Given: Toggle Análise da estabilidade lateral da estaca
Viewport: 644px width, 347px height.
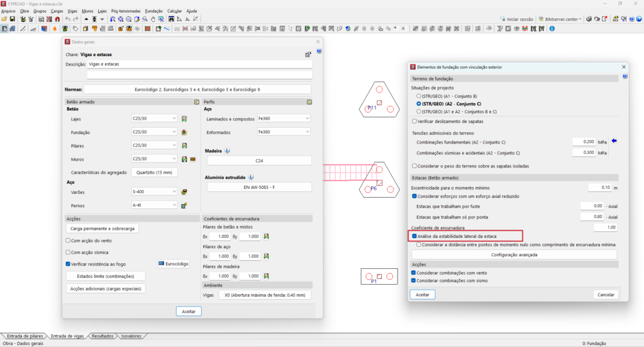Looking at the screenshot, I should pyautogui.click(x=414, y=236).
